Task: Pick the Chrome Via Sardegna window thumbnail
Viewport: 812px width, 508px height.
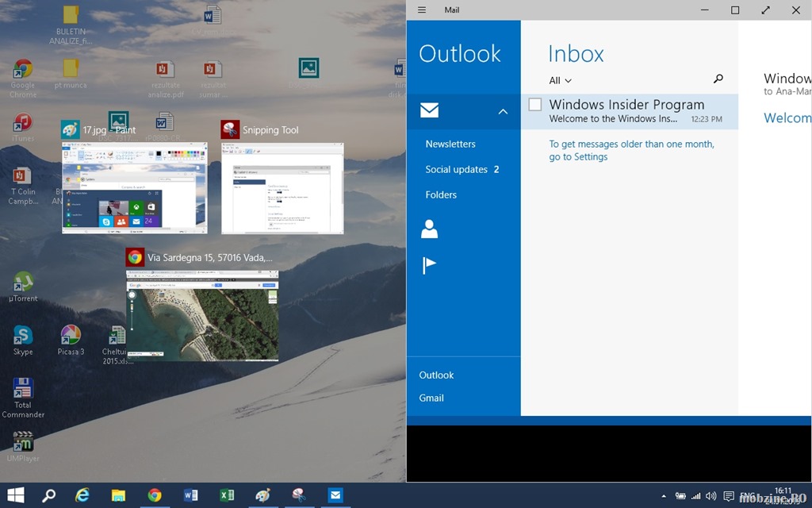Action: 202,315
